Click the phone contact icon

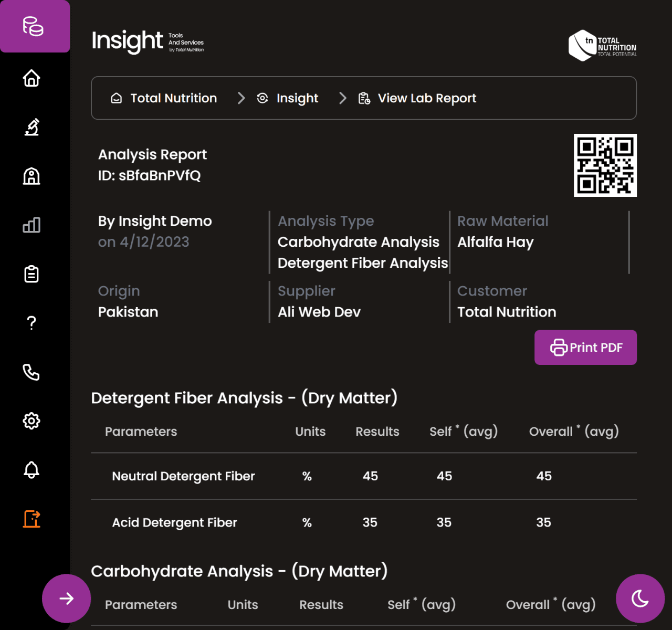31,372
